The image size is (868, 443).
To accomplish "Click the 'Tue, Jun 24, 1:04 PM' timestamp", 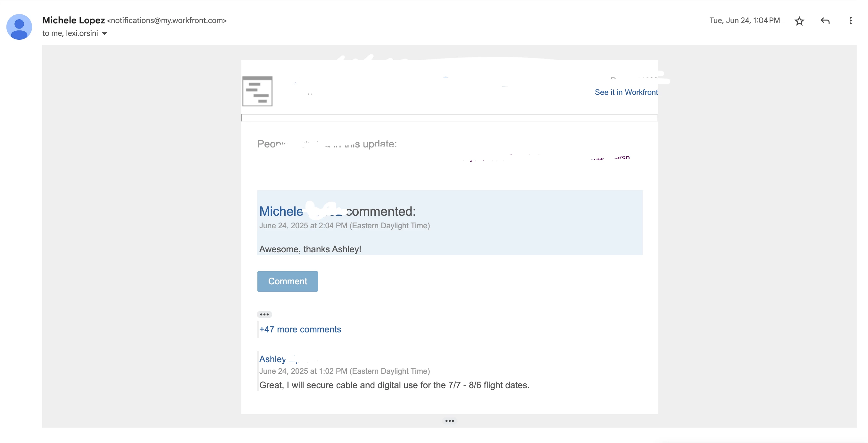I will [x=744, y=21].
